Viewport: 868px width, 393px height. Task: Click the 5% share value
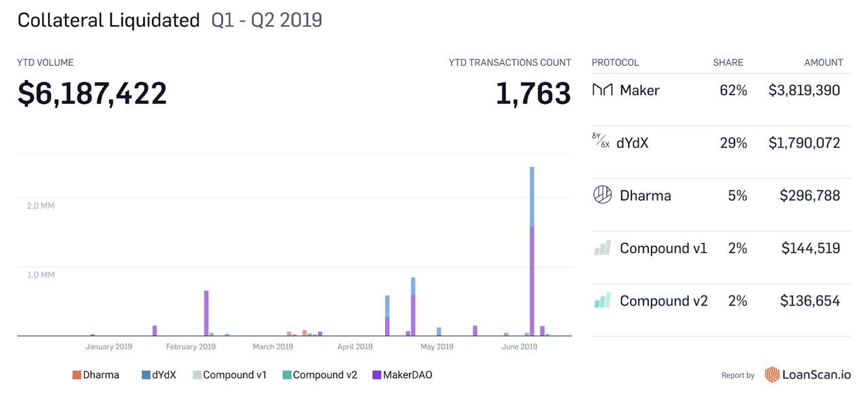click(x=737, y=195)
